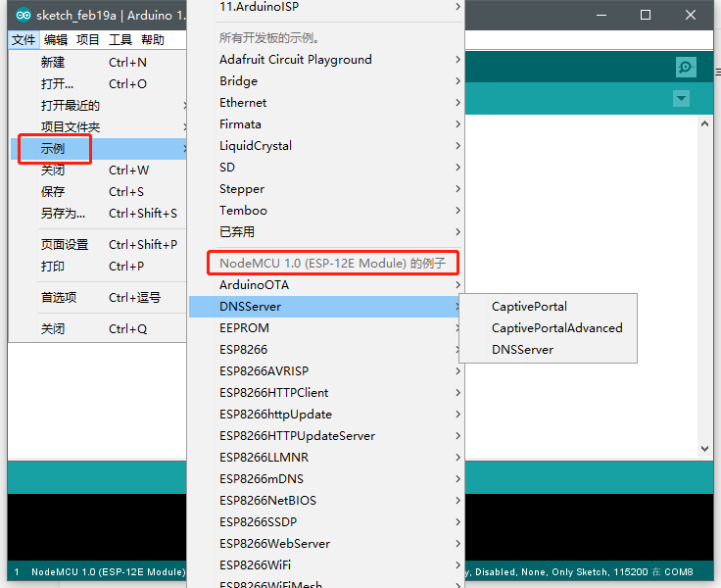
Task: Choose 另存为 in the file menu
Action: click(x=98, y=214)
